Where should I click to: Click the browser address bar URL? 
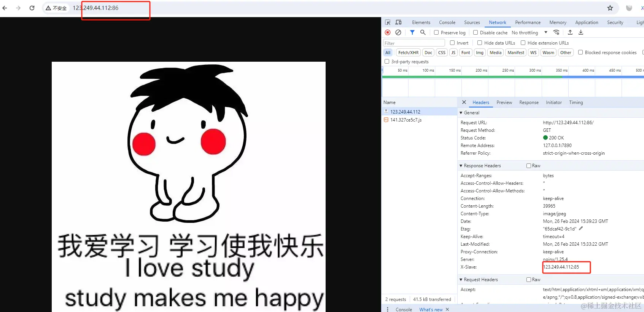(x=95, y=8)
